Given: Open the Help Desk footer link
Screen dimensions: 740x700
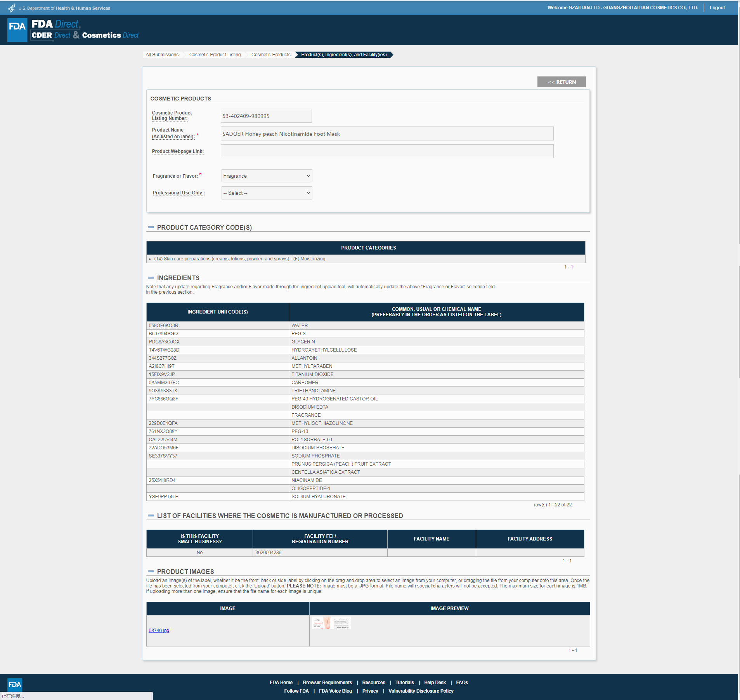Looking at the screenshot, I should (x=435, y=683).
